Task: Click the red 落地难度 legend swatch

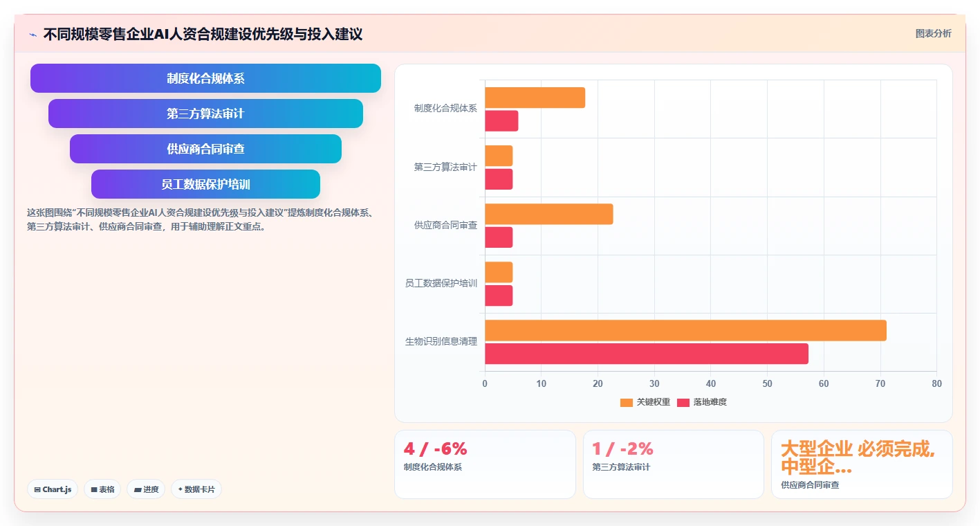Action: tap(683, 402)
